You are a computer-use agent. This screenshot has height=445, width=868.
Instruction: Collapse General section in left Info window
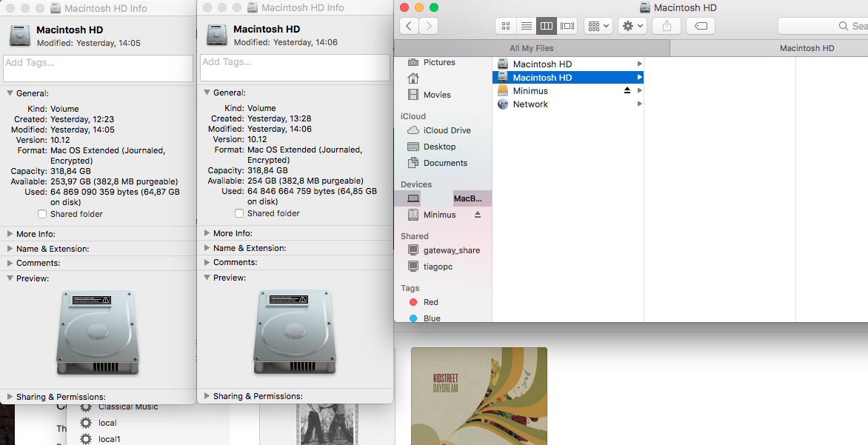10,93
